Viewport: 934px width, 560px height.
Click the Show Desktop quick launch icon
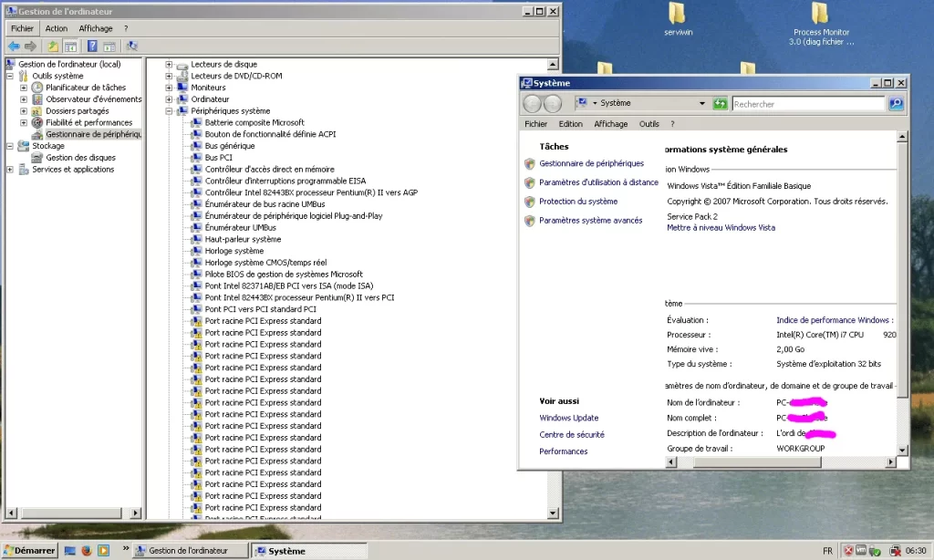69,551
